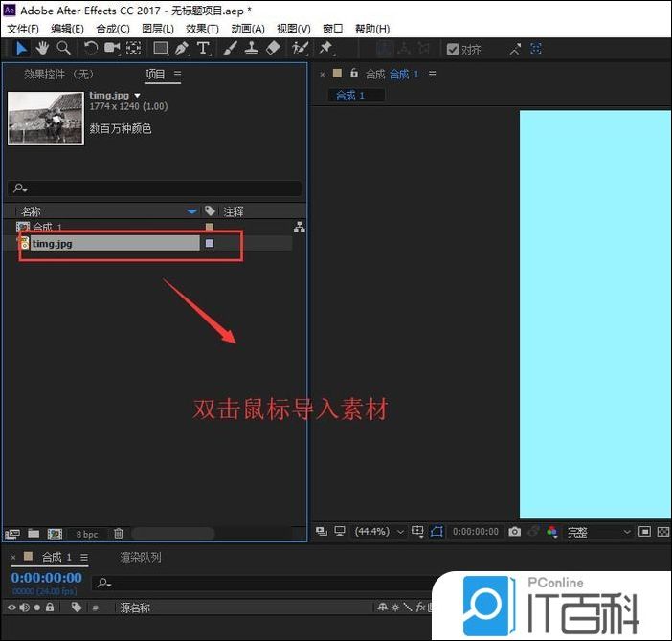Pick the Horizontal Type tool
Viewport: 672px width, 641px height.
point(203,48)
